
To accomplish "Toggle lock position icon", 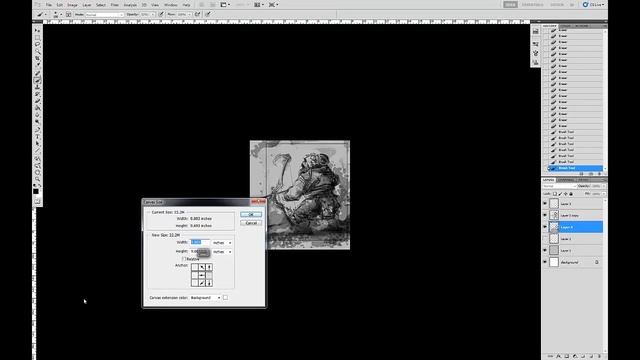I will [565, 194].
